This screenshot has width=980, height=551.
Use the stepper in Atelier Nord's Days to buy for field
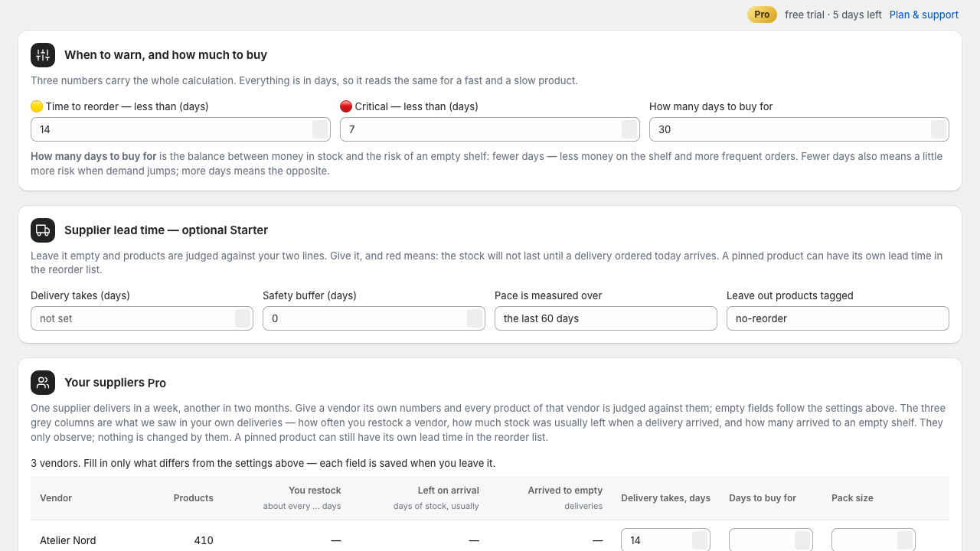click(802, 540)
